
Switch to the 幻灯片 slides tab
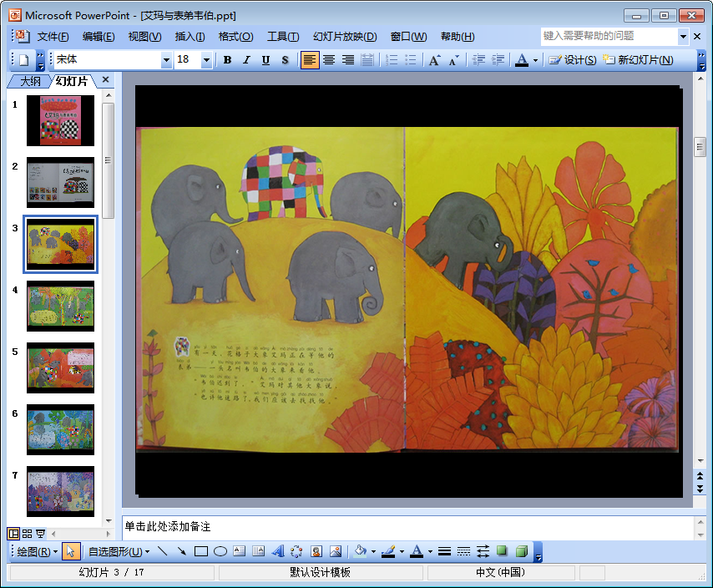pyautogui.click(x=72, y=81)
